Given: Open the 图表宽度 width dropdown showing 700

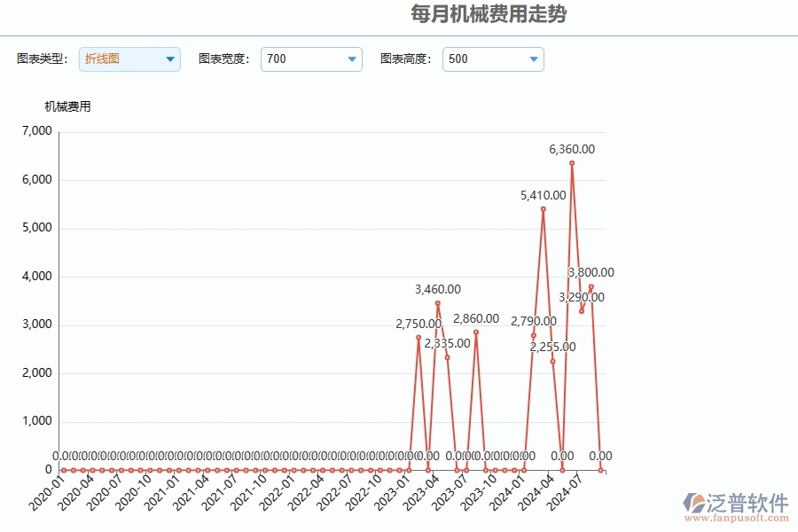Looking at the screenshot, I should [x=351, y=59].
